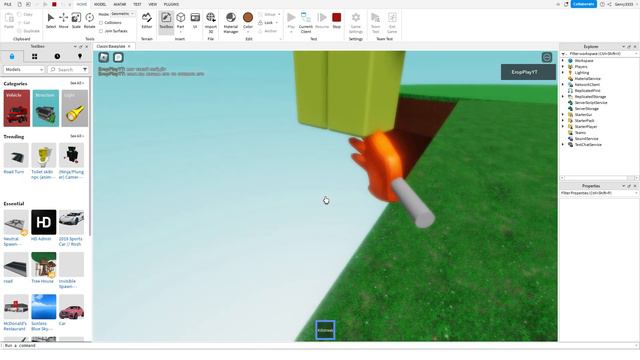Select the HD Admin toolbox item
This screenshot has height=360, width=640.
click(44, 225)
